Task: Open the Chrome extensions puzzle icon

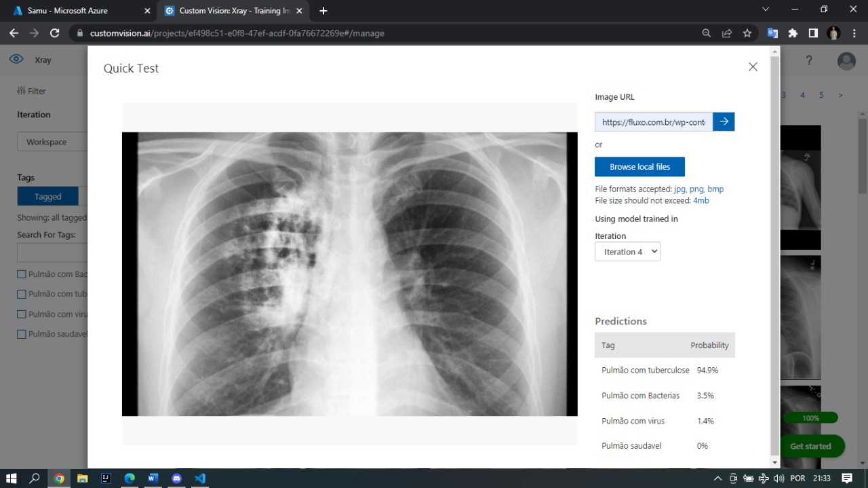Action: click(x=792, y=33)
